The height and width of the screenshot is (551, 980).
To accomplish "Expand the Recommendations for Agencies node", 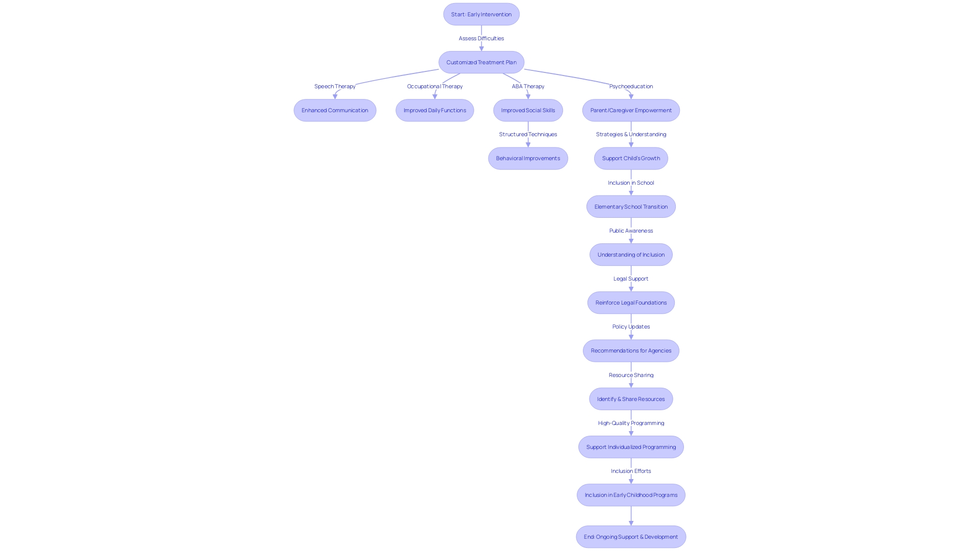I will [631, 350].
